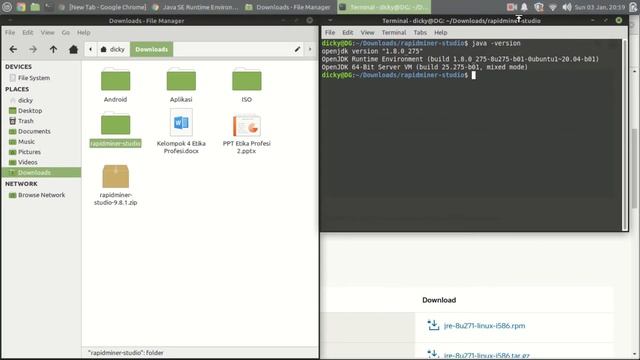This screenshot has height=360, width=640.
Task: Open Terminal window menu button
Action: point(330,20)
